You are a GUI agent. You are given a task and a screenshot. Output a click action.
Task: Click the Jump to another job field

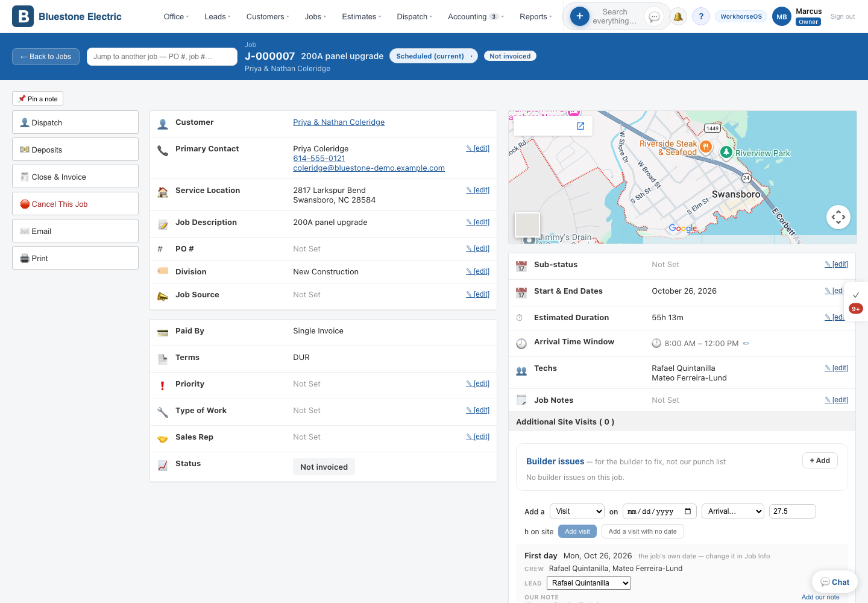point(162,57)
